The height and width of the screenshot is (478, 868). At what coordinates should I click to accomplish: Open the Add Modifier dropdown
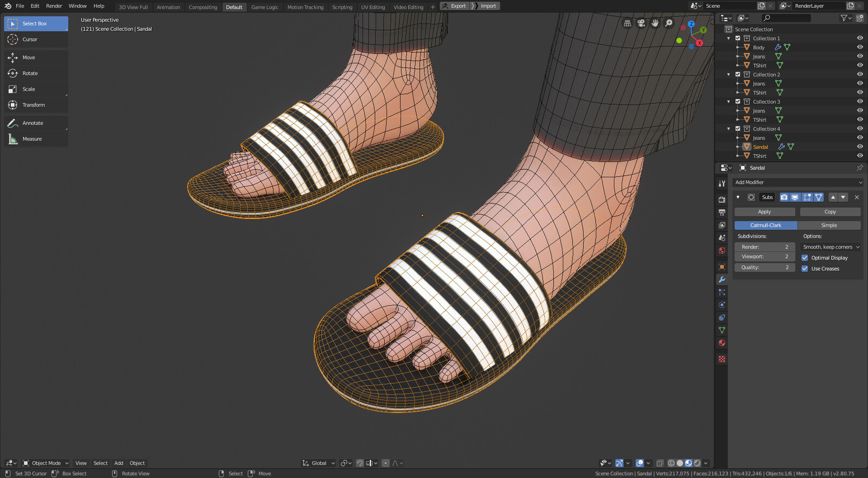coord(797,182)
